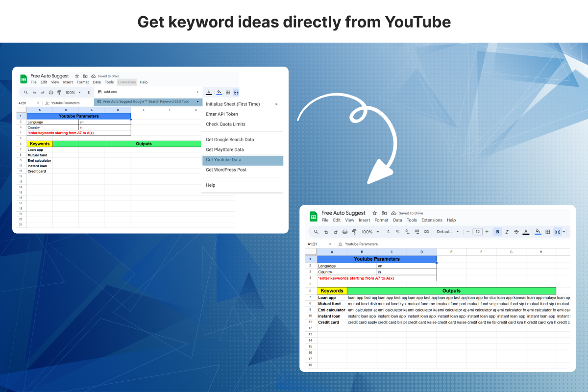This screenshot has height=392, width=588.
Task: Click undo icon in right window toolbar
Action: [x=326, y=232]
